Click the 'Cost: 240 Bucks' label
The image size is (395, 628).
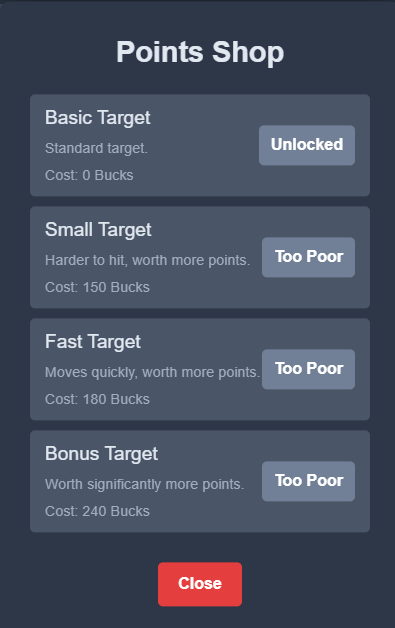coord(97,511)
